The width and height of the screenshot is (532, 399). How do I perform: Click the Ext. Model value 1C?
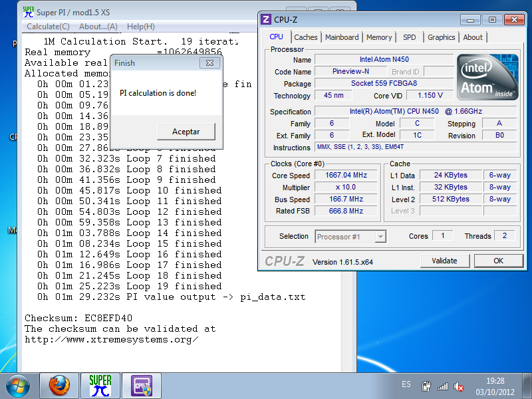point(417,135)
